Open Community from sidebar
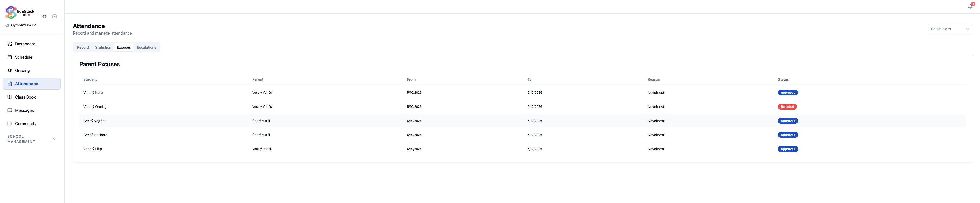This screenshot has height=203, width=980. point(32,124)
